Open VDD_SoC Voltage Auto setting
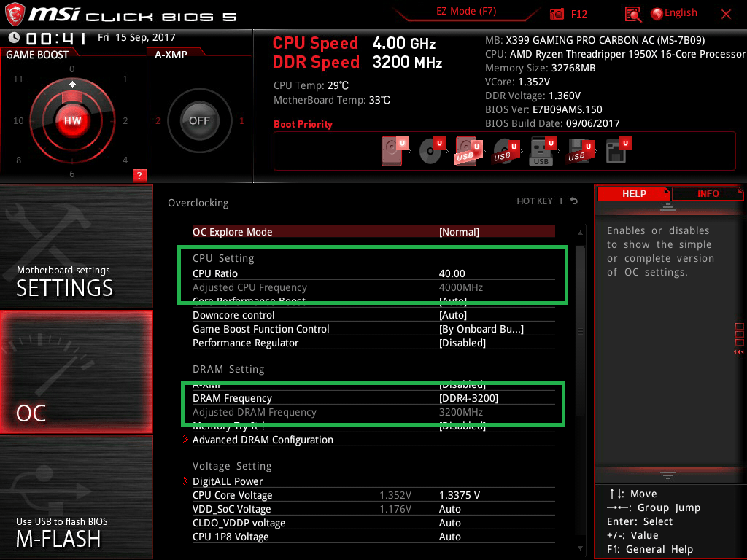Viewport: 747px width, 560px height. (x=373, y=508)
